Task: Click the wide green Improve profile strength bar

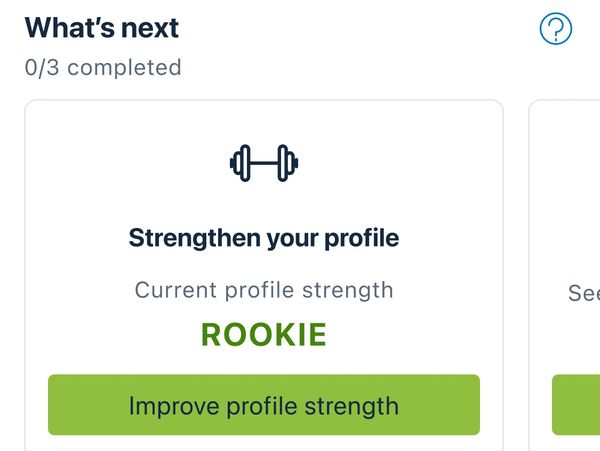Action: click(264, 405)
